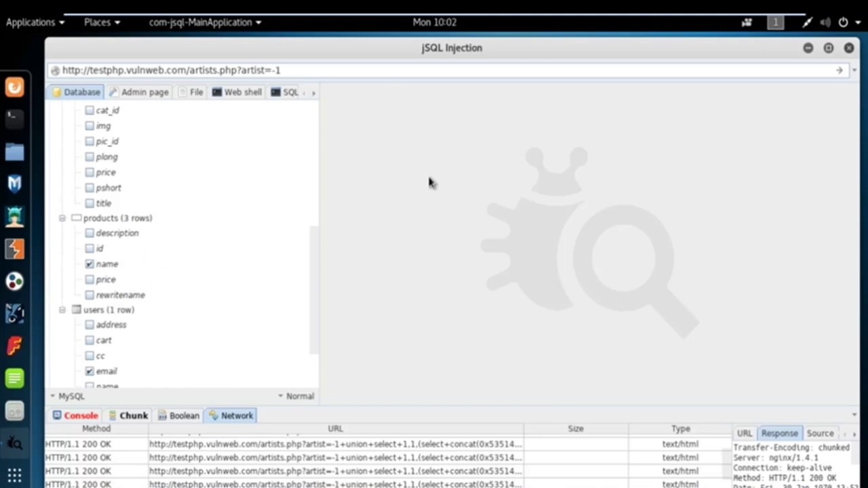Check the rewritename column checkbox

(90, 295)
